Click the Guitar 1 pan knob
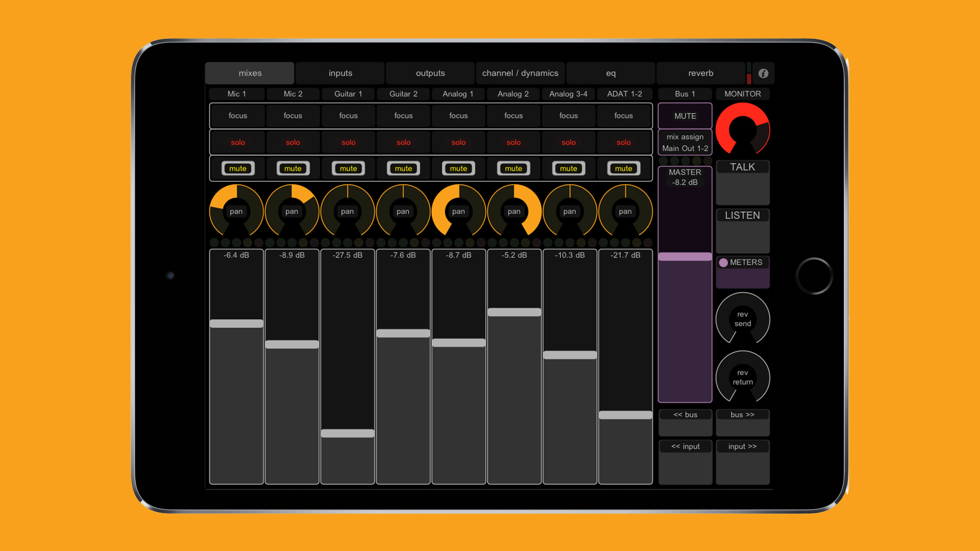This screenshot has width=980, height=551. point(347,211)
